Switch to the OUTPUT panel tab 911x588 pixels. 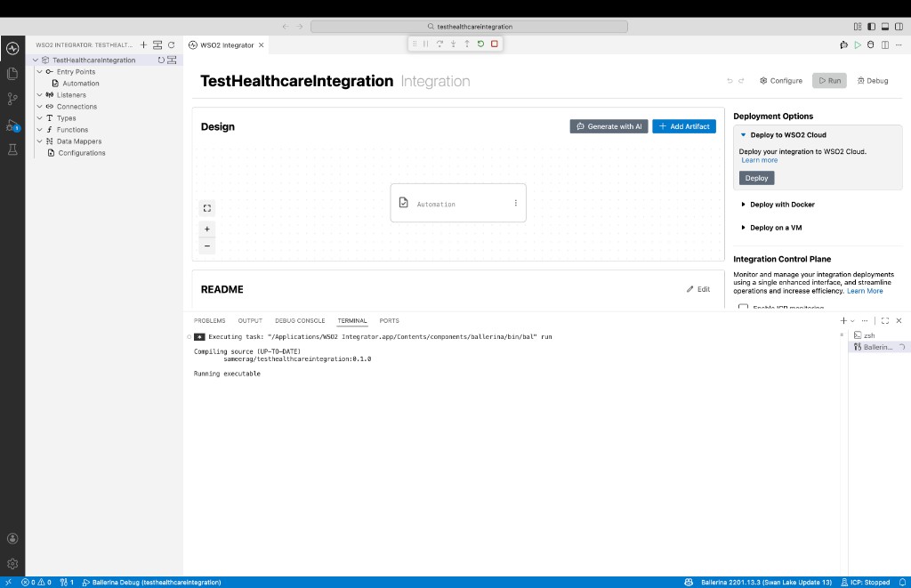point(250,321)
